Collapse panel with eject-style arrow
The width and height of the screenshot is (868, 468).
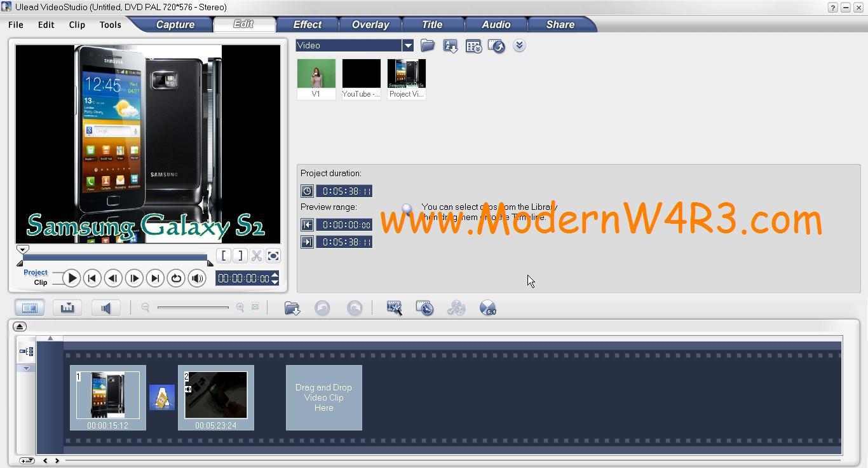coord(20,326)
